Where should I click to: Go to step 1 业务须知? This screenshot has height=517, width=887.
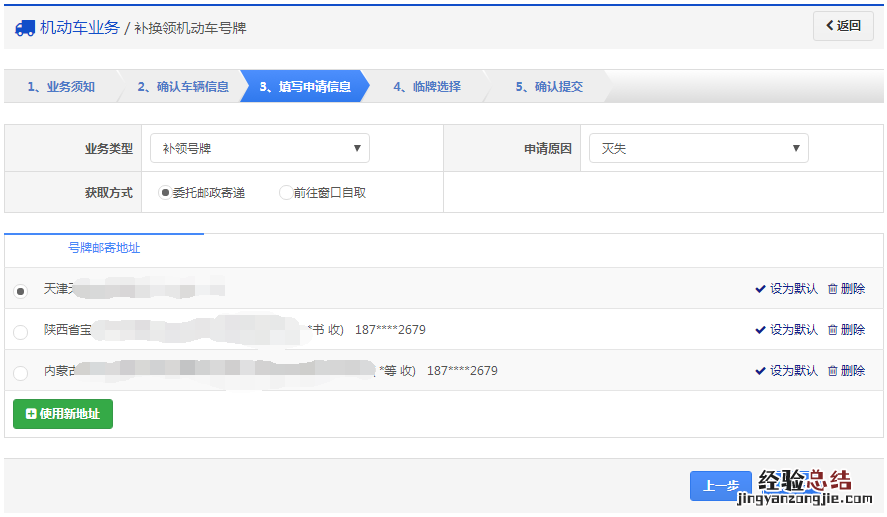(61, 87)
